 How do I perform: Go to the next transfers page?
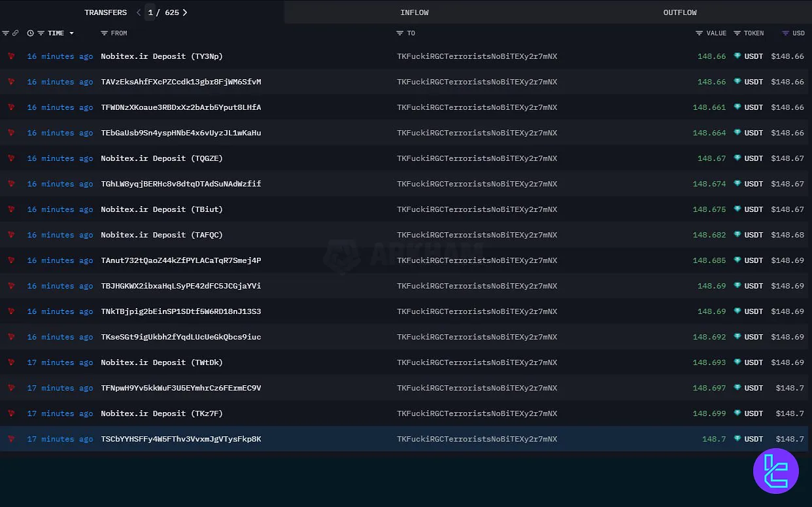tap(185, 12)
